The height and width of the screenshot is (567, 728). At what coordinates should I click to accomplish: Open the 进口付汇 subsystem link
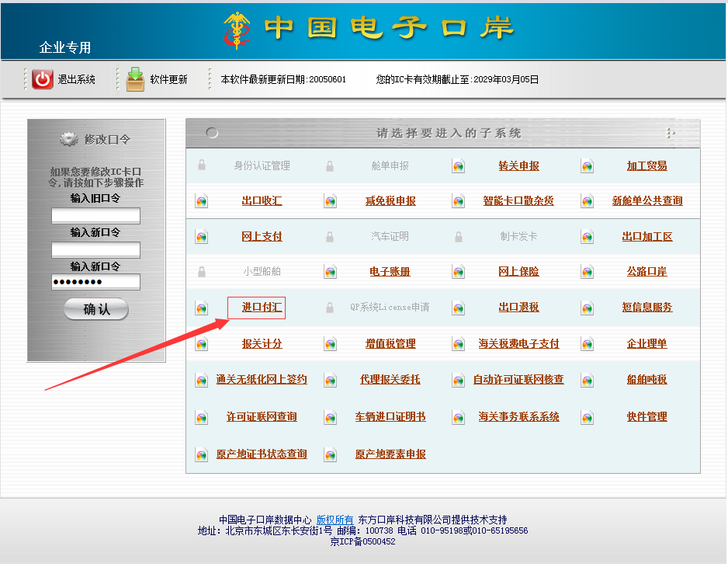coord(262,308)
